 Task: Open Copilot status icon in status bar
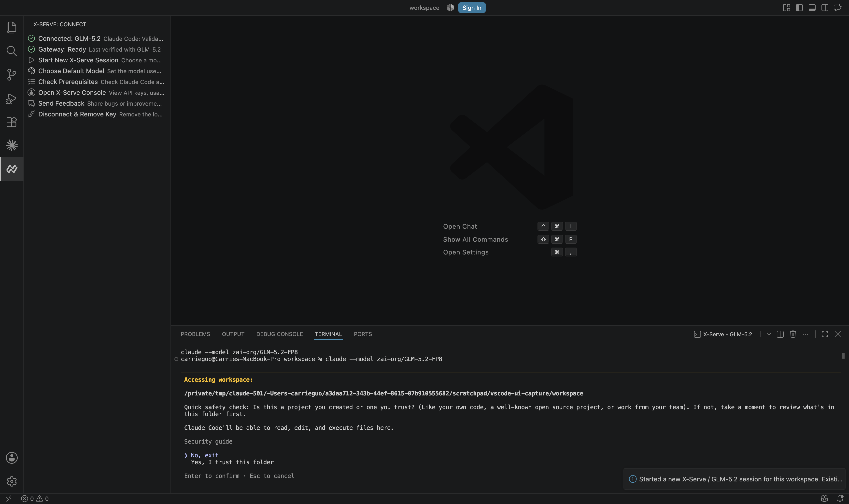(x=824, y=499)
